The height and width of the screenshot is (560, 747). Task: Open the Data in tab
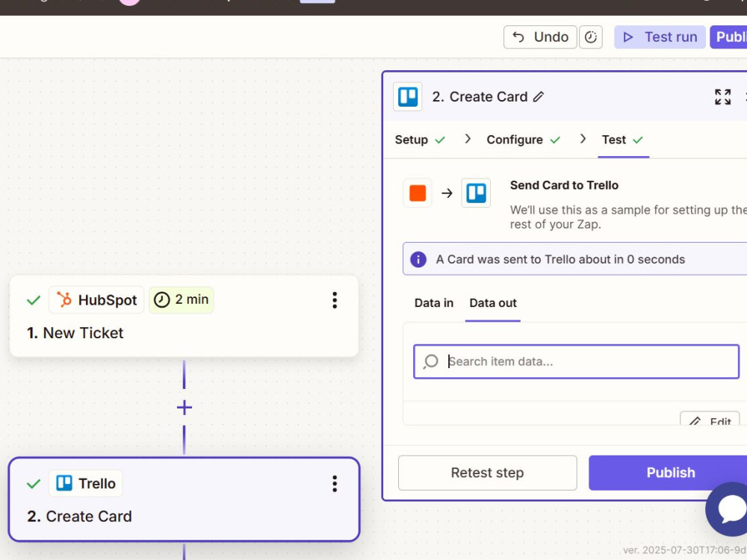click(x=433, y=303)
